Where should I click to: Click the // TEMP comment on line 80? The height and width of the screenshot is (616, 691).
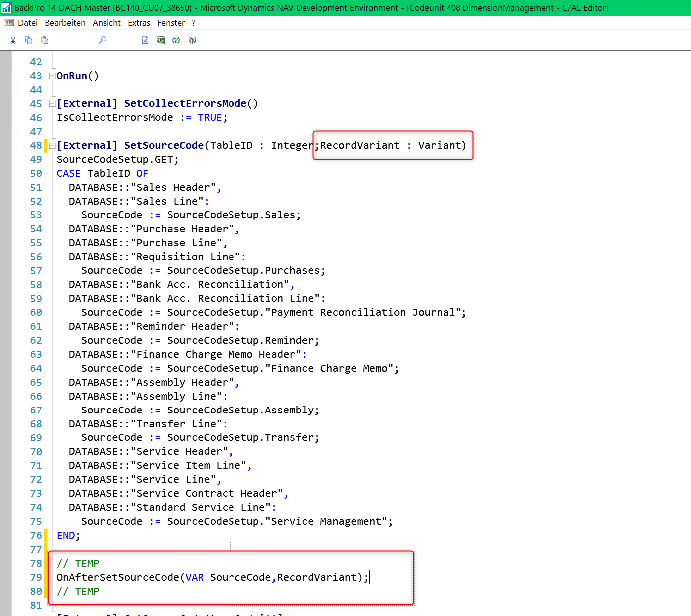78,591
